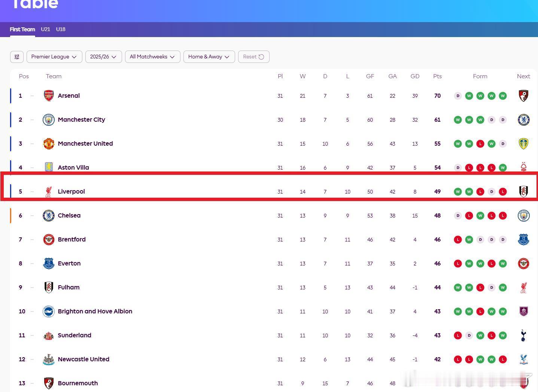This screenshot has width=538, height=392.
Task: Click Sunderland's goal difference value -4
Action: pos(415,335)
